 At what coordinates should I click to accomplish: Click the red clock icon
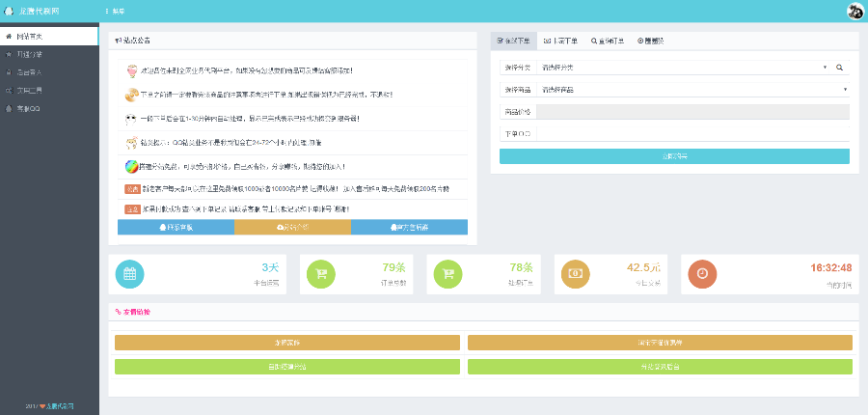[x=702, y=274]
